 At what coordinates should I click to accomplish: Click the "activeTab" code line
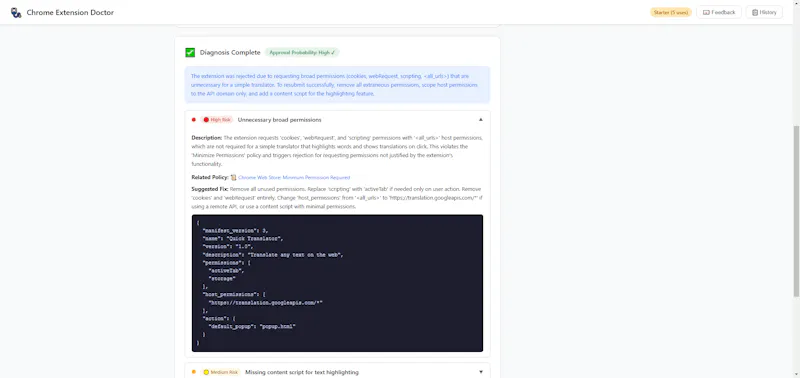(227, 271)
